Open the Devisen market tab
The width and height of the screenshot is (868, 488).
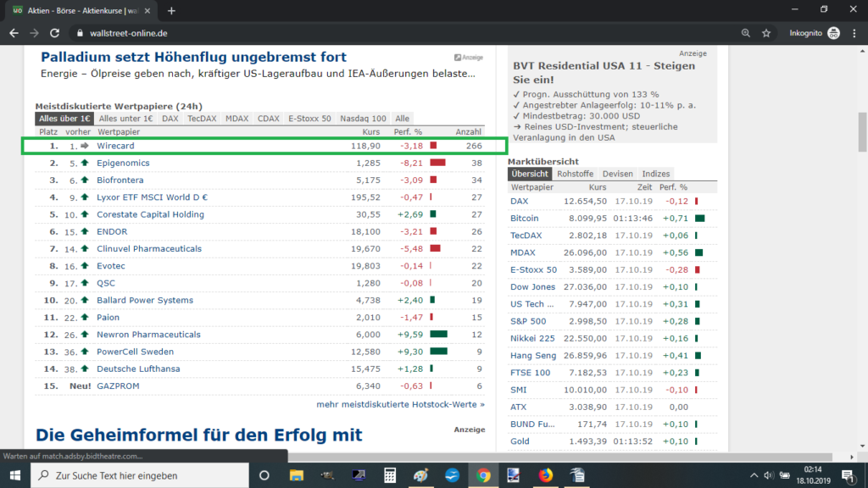618,174
